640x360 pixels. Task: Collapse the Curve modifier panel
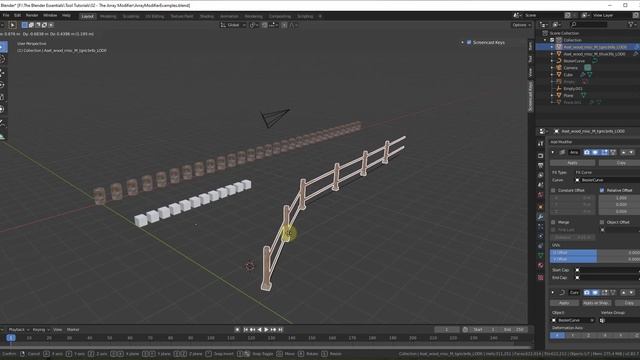pos(553,293)
